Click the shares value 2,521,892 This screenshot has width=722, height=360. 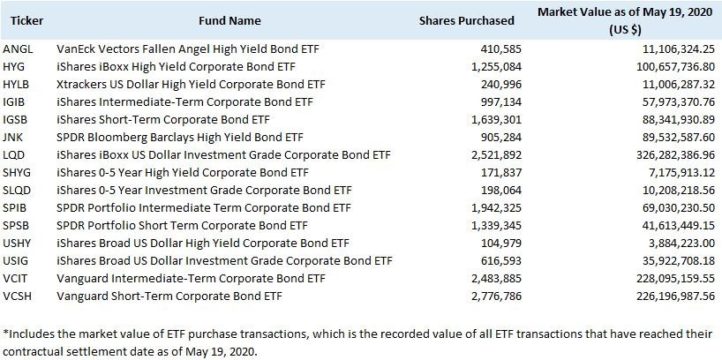click(496, 155)
